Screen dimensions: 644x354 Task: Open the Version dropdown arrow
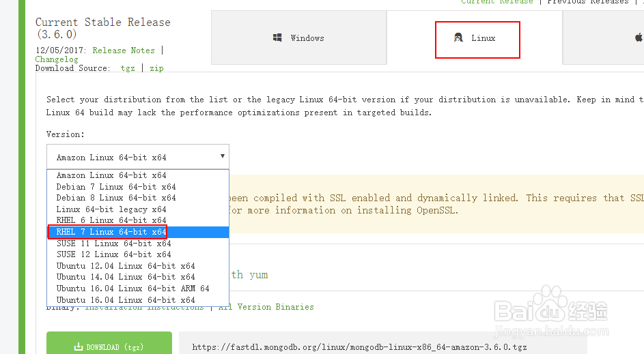222,156
